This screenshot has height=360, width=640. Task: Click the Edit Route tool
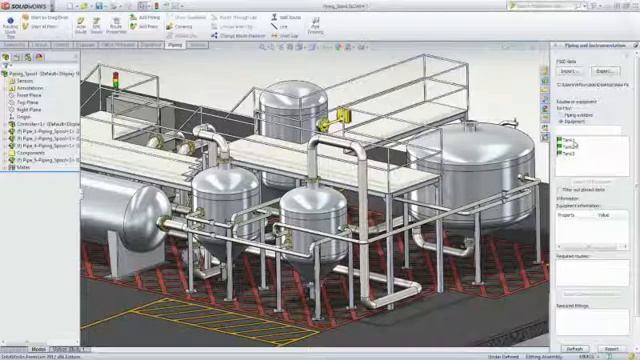click(96, 25)
